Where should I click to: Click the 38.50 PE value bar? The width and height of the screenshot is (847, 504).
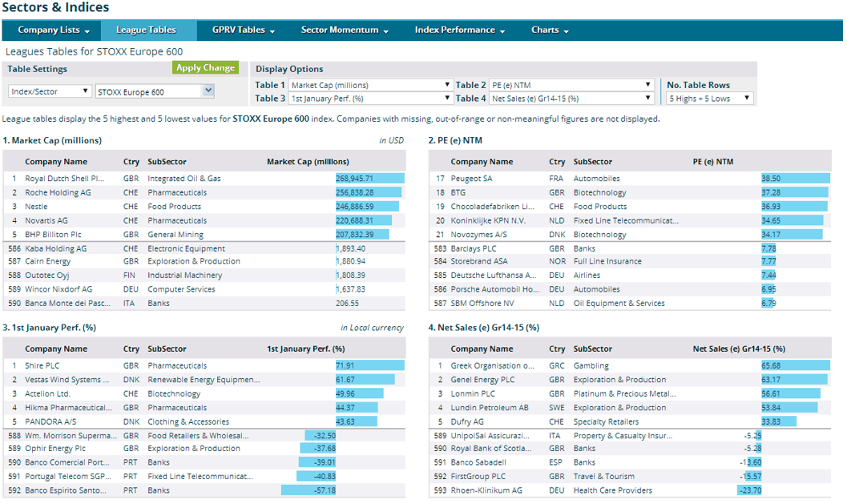click(x=796, y=178)
